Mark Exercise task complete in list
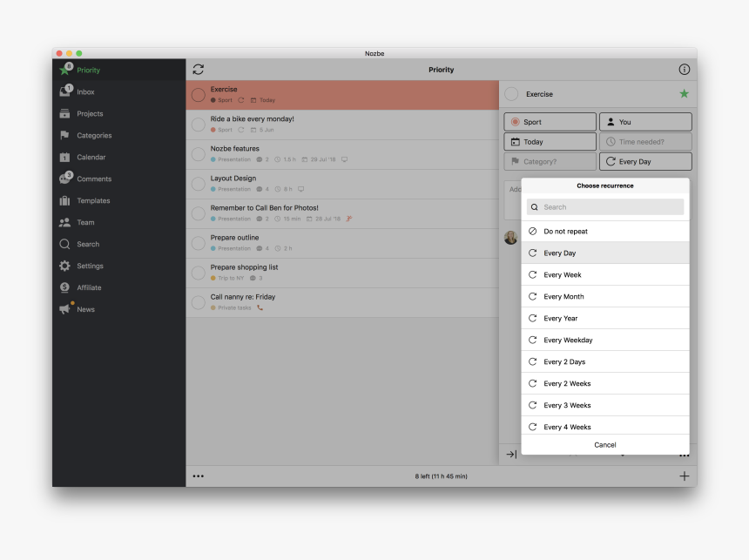 coord(199,95)
